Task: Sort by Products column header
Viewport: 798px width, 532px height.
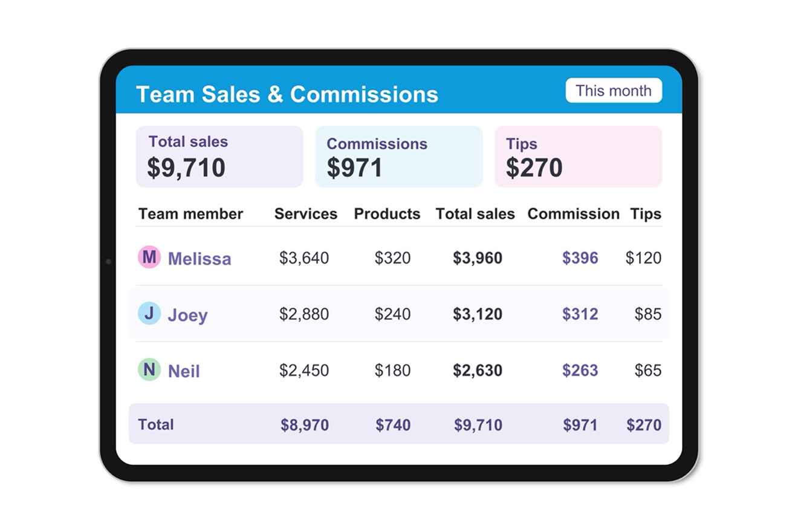Action: (387, 214)
